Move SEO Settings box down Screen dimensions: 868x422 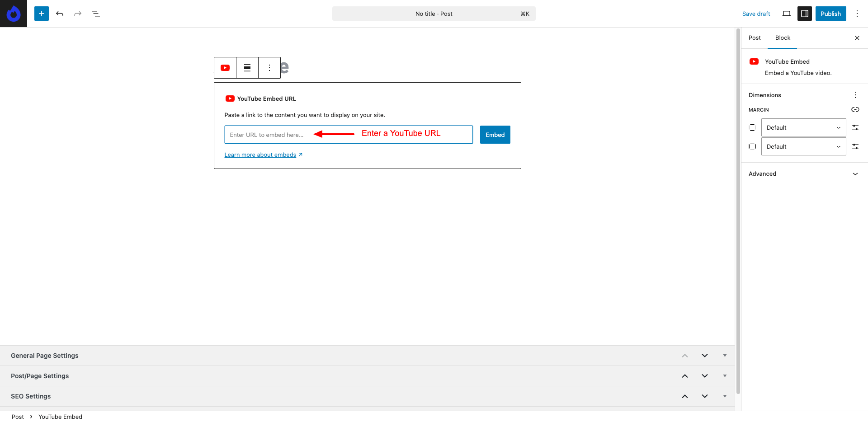click(705, 396)
